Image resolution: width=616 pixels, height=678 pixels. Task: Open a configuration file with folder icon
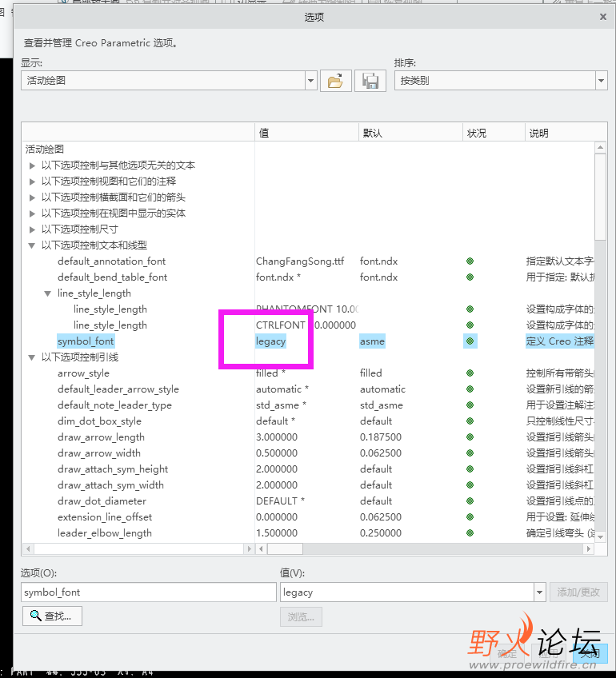(335, 81)
